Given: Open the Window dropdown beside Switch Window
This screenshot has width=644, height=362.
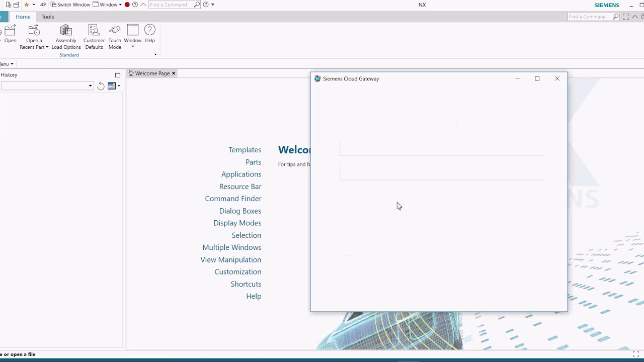Looking at the screenshot, I should (x=107, y=5).
